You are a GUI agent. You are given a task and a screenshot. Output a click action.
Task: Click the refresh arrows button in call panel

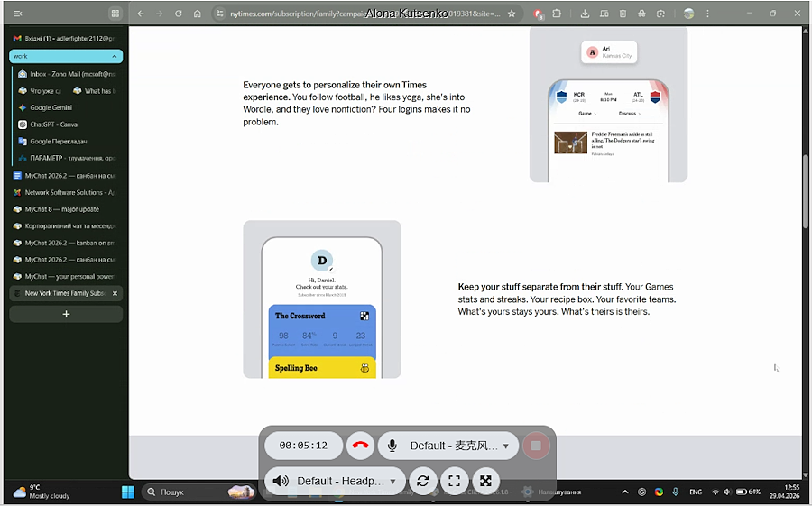(x=422, y=481)
